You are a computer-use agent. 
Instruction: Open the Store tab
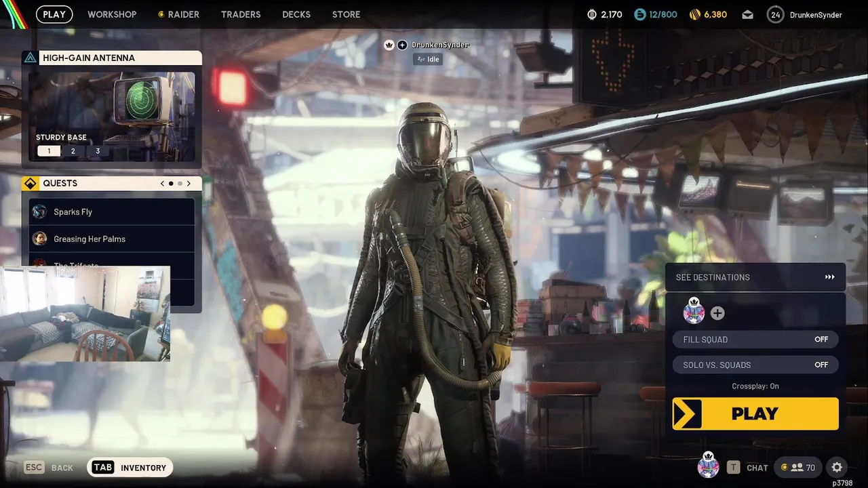[347, 14]
